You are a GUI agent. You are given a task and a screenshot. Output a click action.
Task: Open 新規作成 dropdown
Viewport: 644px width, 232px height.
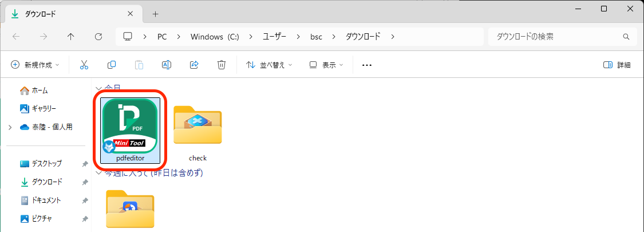coord(35,65)
